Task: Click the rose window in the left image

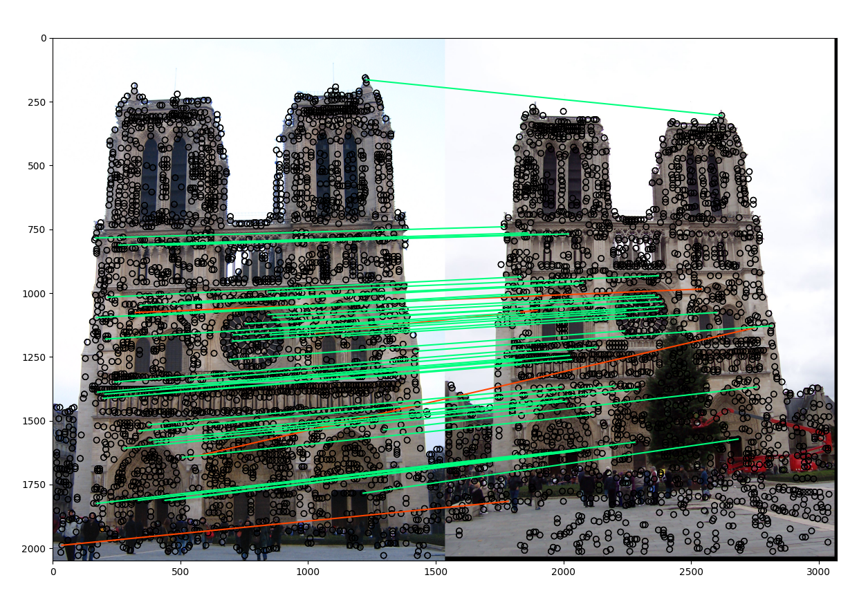Action: pyautogui.click(x=252, y=337)
